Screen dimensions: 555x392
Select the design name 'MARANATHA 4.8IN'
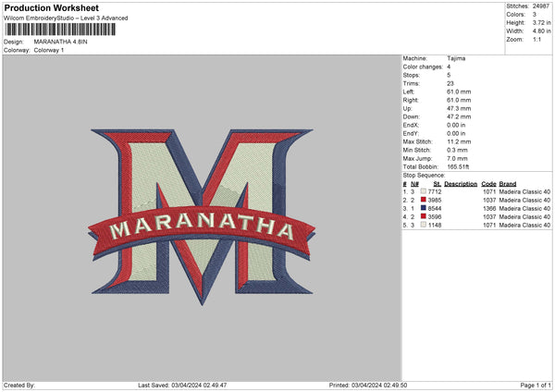(x=60, y=42)
